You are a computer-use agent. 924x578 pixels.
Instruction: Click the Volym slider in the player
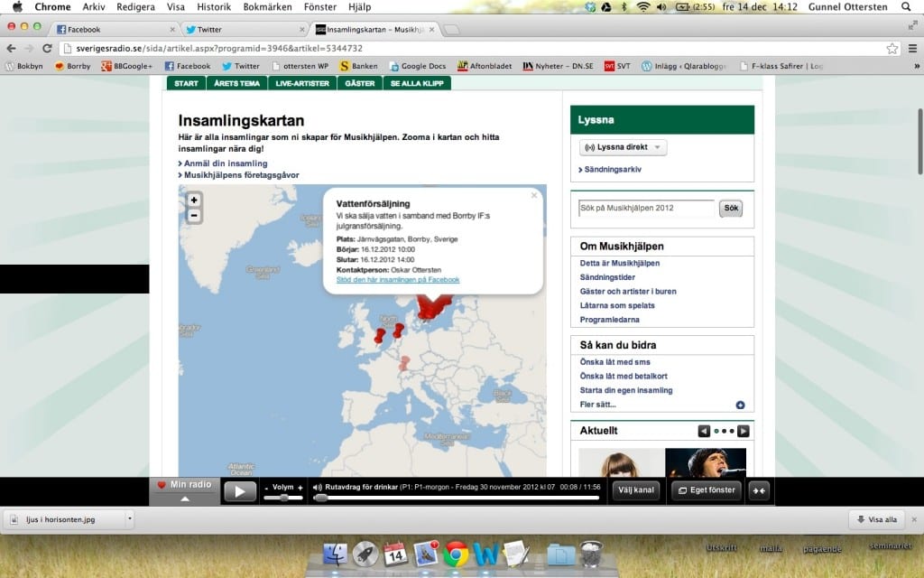(284, 498)
